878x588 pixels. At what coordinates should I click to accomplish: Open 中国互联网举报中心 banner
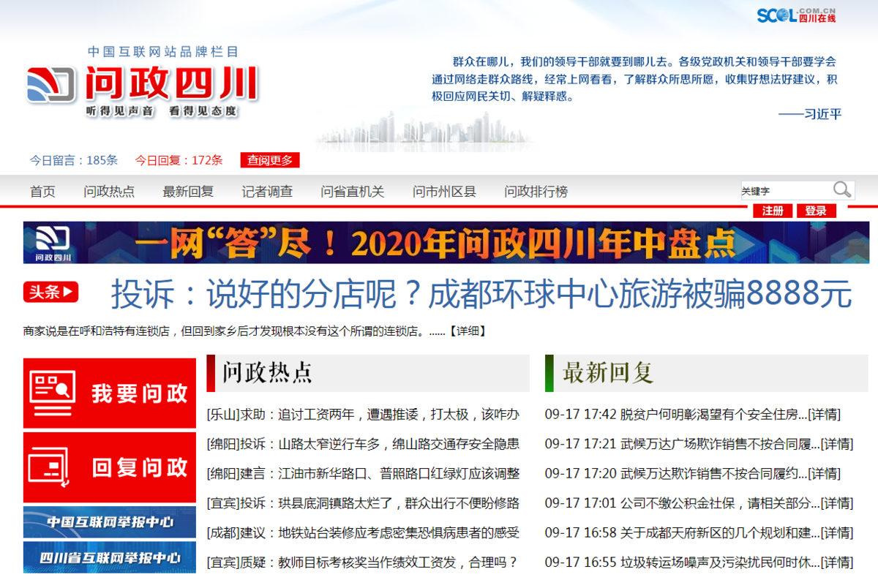coord(110,522)
